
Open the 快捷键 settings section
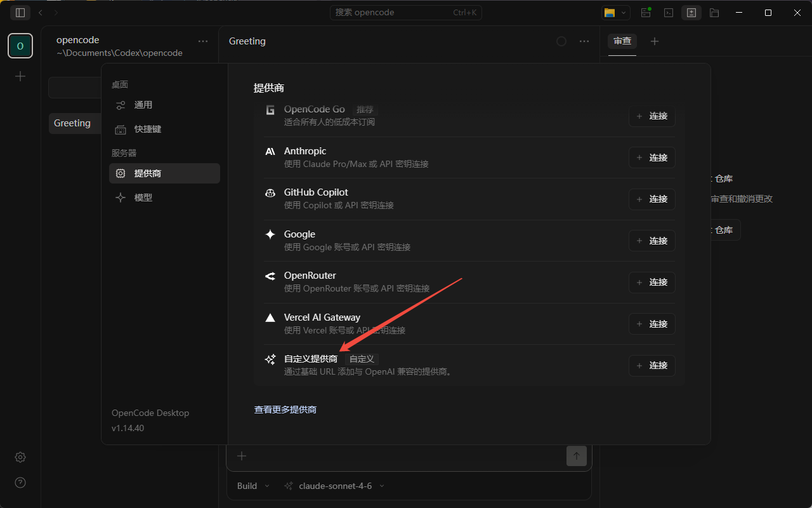click(164, 129)
